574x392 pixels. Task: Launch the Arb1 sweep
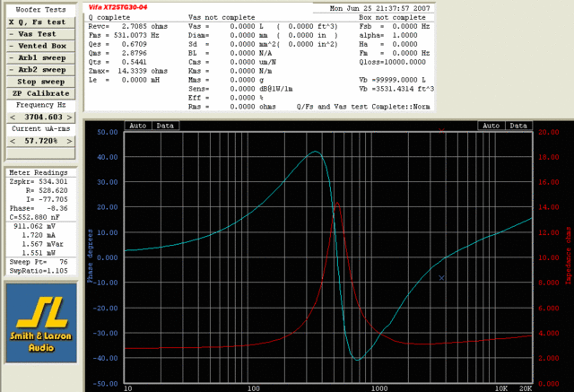[40, 57]
